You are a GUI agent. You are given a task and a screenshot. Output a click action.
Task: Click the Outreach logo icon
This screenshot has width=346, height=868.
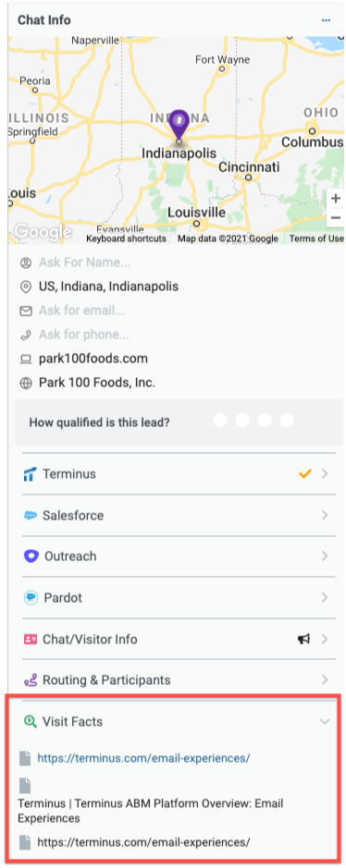[x=31, y=556]
